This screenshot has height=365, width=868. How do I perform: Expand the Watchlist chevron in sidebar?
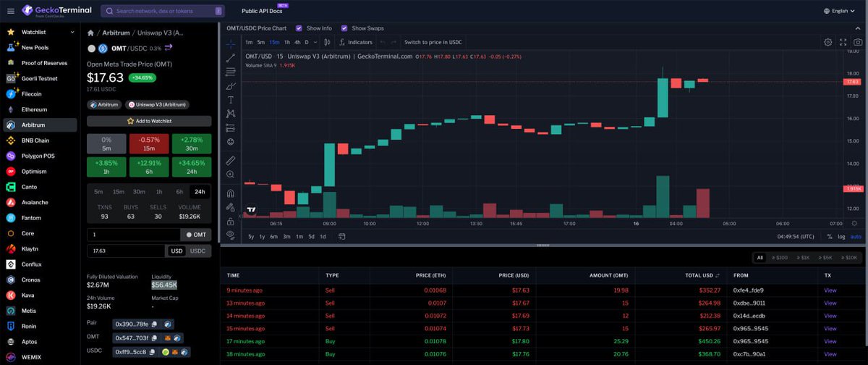(72, 32)
